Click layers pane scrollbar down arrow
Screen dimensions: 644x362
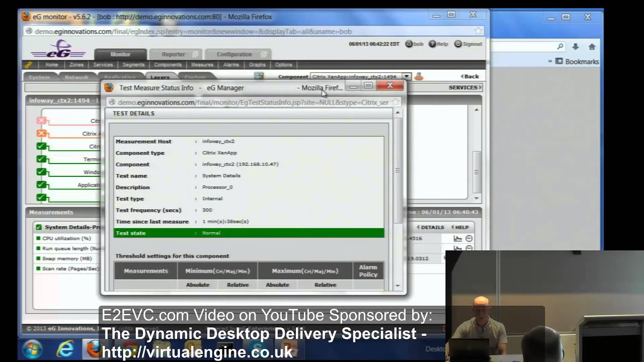(x=476, y=199)
